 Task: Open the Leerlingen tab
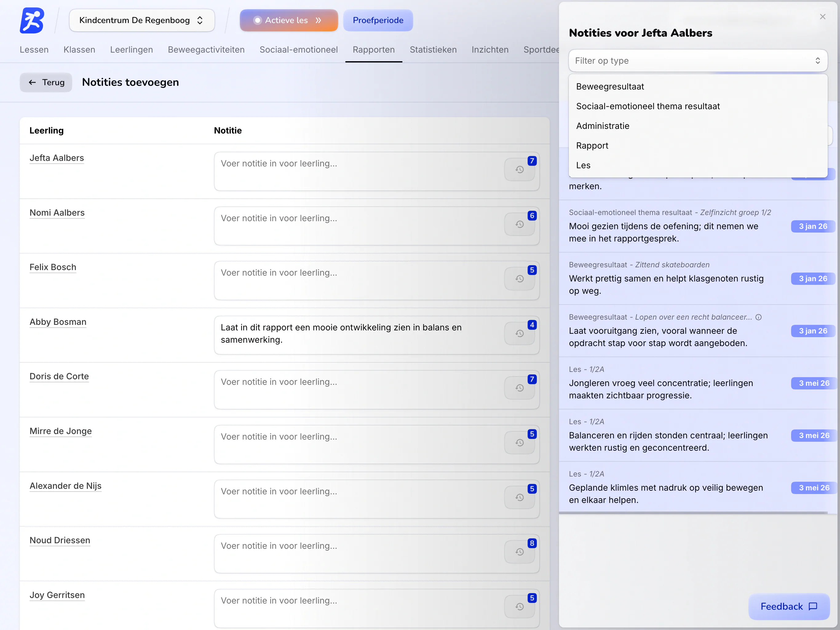[x=131, y=50]
